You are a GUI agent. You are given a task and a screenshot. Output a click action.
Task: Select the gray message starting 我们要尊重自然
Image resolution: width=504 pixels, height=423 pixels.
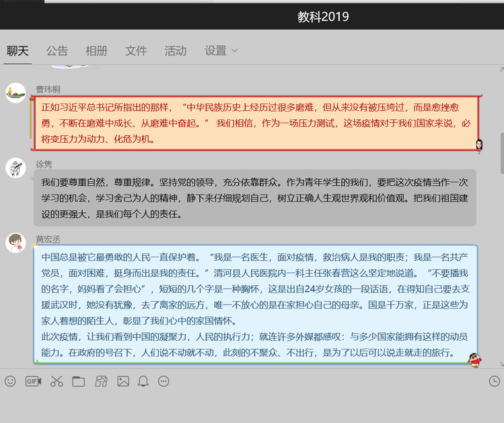255,198
